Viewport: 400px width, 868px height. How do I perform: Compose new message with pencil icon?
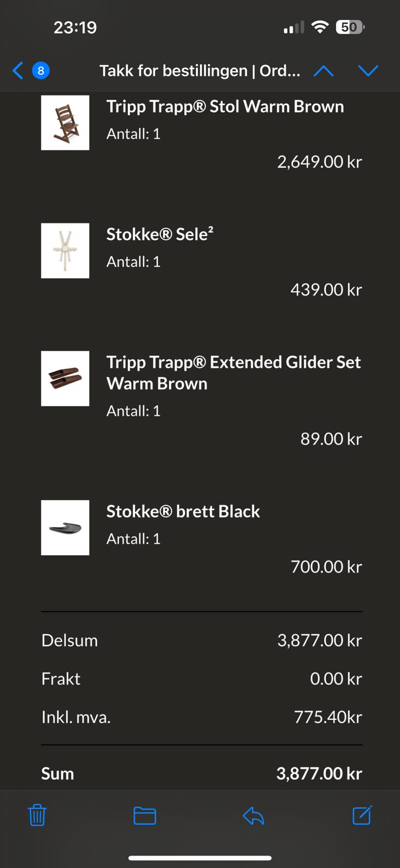click(362, 815)
